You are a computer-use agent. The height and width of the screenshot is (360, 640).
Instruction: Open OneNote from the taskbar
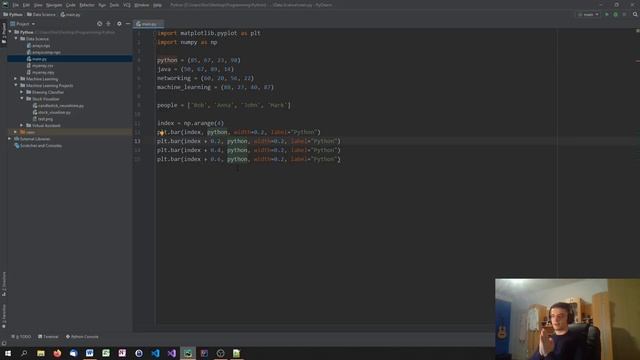click(122, 353)
